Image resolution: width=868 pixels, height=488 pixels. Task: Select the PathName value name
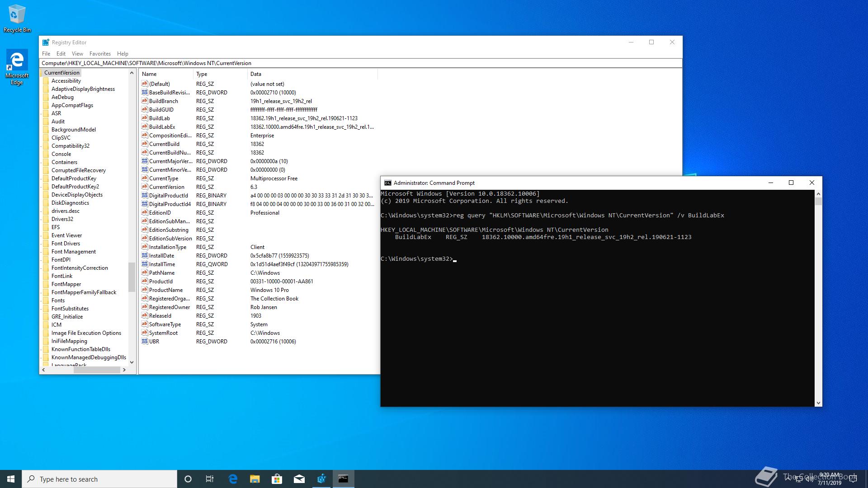coord(162,273)
